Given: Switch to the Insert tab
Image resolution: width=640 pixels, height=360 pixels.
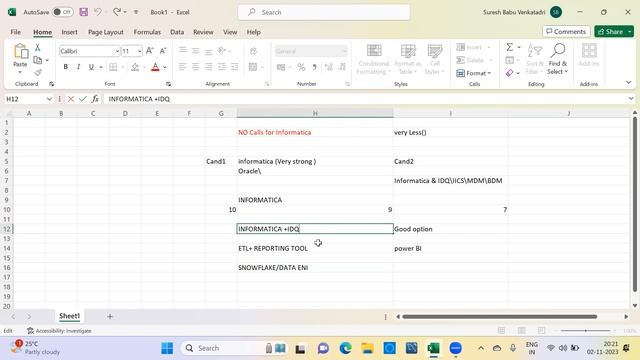Looking at the screenshot, I should [x=69, y=32].
